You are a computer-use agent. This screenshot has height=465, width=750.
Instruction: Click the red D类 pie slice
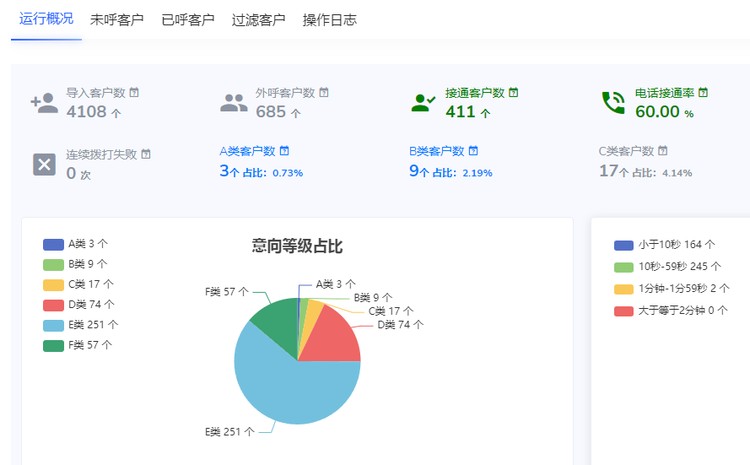point(337,337)
